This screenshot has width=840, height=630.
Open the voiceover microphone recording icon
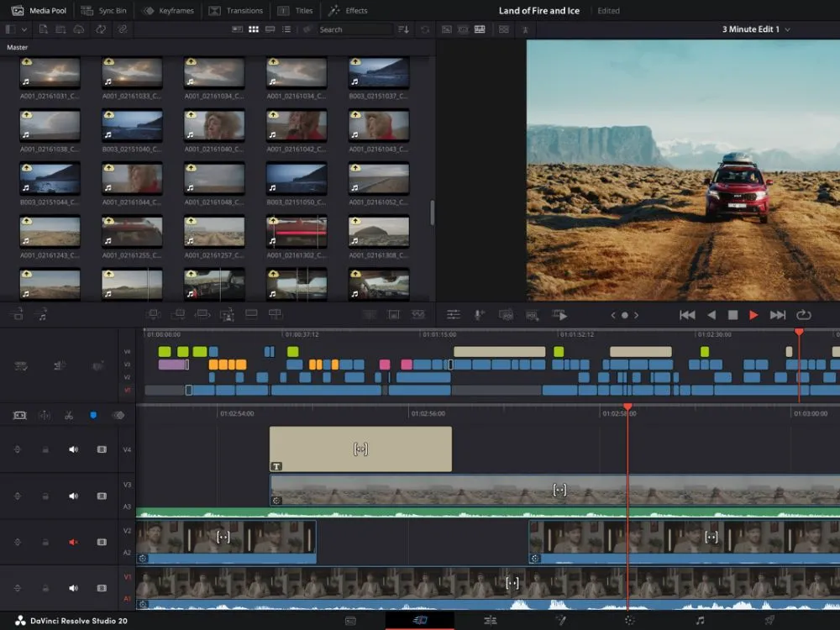478,314
